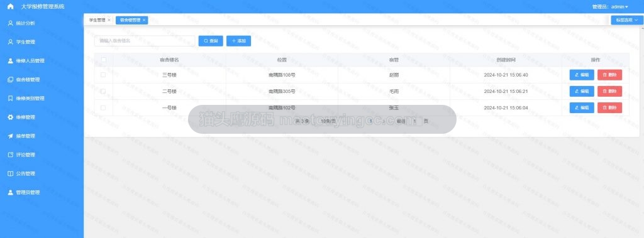
Task: Edit the 三号楼 row with 编辑
Action: (x=582, y=75)
